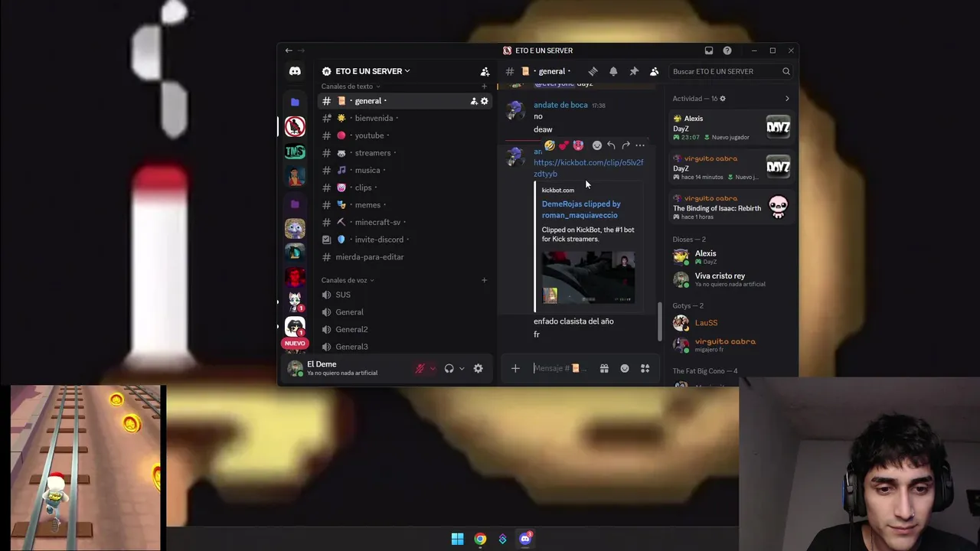980x551 pixels.
Task: Open the minecraft-sv channel
Action: (404, 222)
